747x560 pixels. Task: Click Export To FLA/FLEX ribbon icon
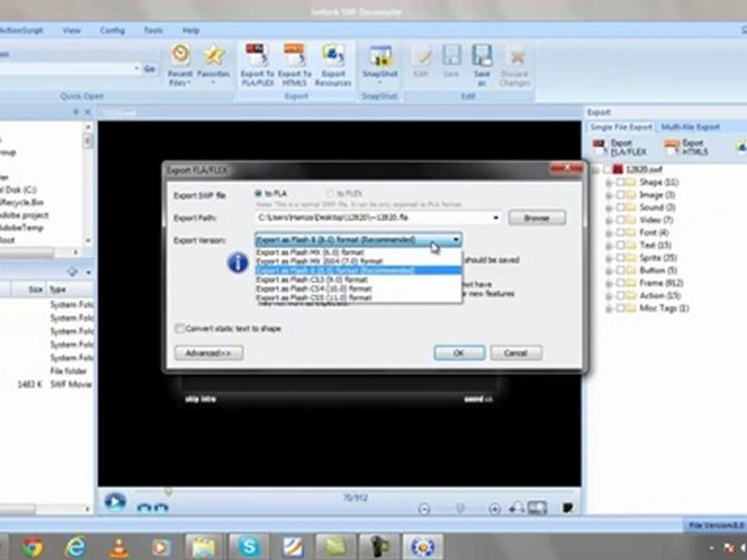tap(256, 65)
